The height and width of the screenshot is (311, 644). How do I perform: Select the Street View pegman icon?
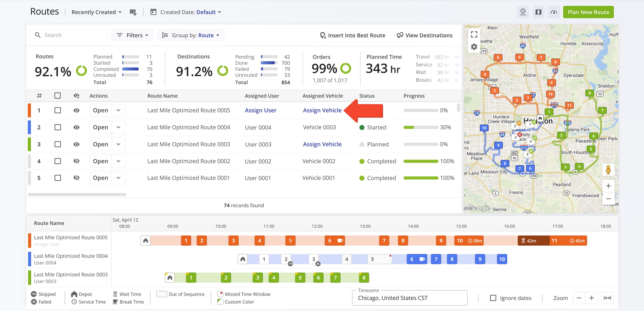coord(608,170)
